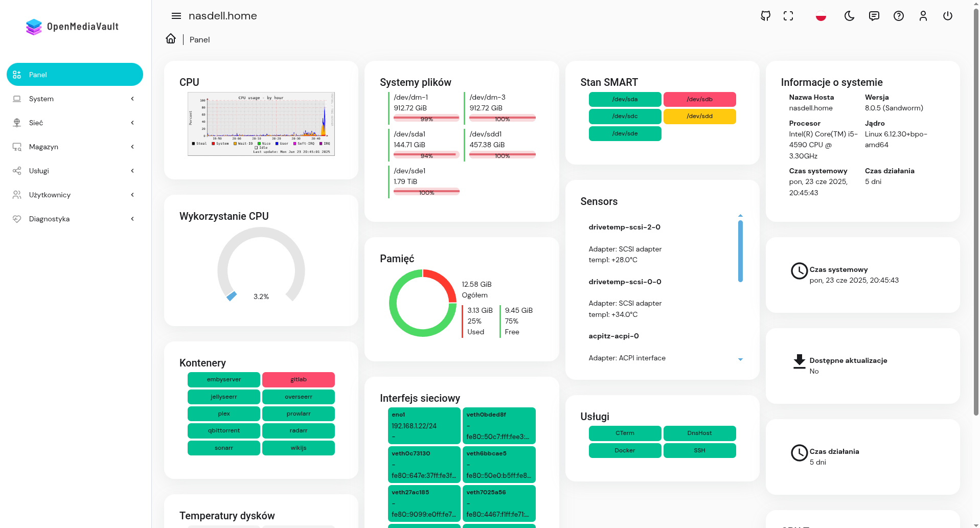The width and height of the screenshot is (980, 528).
Task: Open the Diagnostyka menu label
Action: click(49, 219)
